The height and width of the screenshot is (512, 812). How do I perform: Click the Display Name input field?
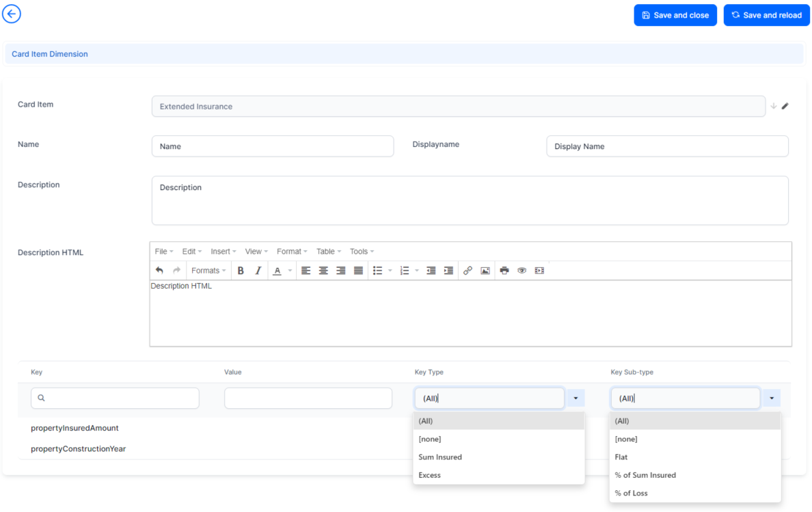pyautogui.click(x=666, y=146)
